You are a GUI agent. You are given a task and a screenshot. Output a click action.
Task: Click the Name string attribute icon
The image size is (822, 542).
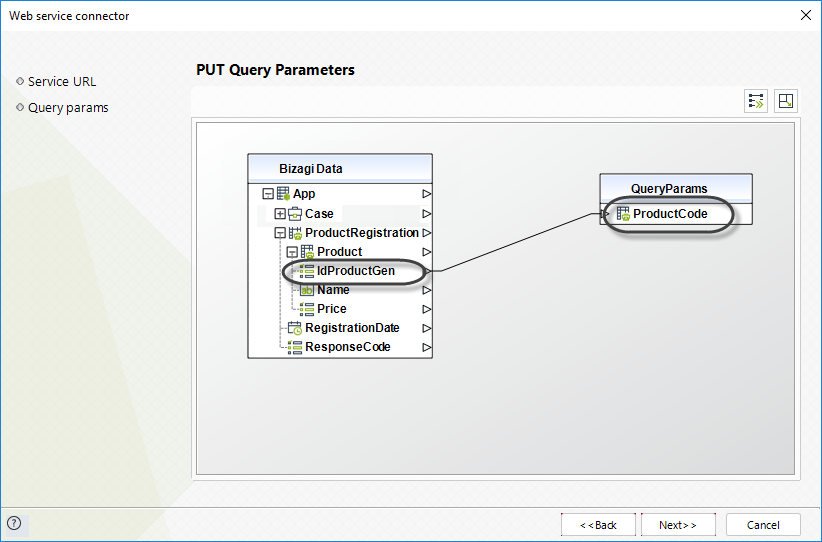pyautogui.click(x=307, y=290)
